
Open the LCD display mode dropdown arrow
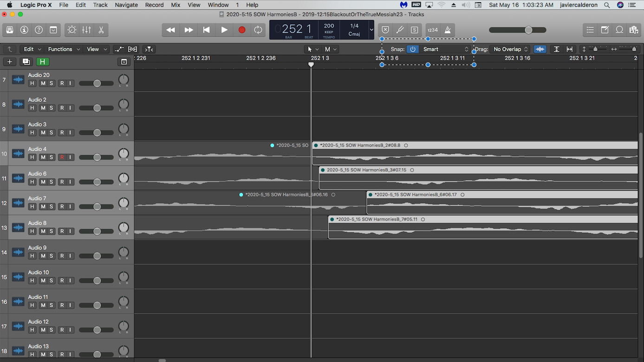click(x=371, y=30)
